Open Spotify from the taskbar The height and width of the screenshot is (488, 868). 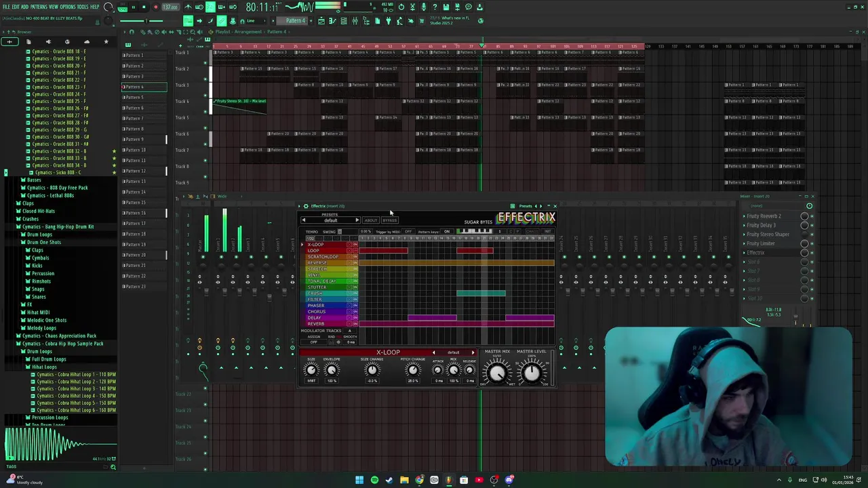click(374, 480)
